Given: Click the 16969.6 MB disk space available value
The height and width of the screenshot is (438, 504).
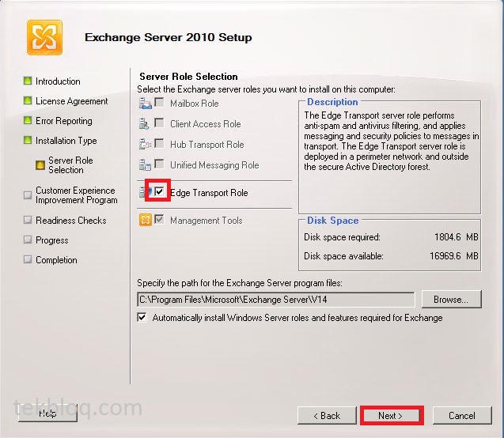Looking at the screenshot, I should pos(454,256).
